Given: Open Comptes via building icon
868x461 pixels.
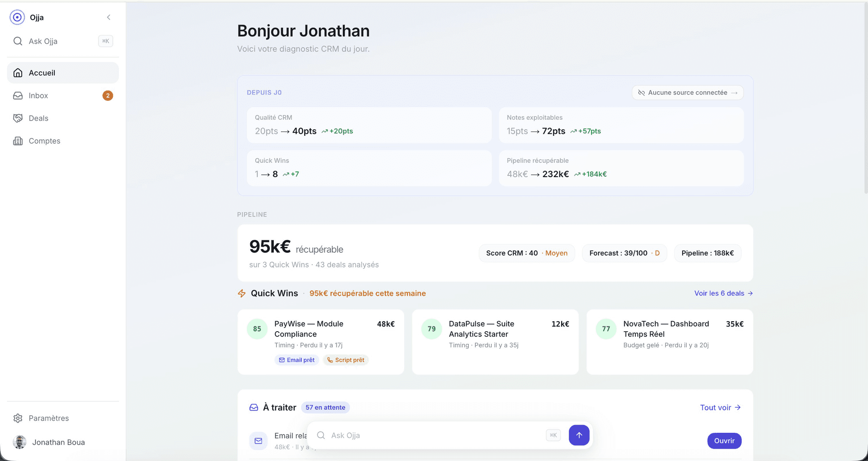Looking at the screenshot, I should [x=18, y=141].
